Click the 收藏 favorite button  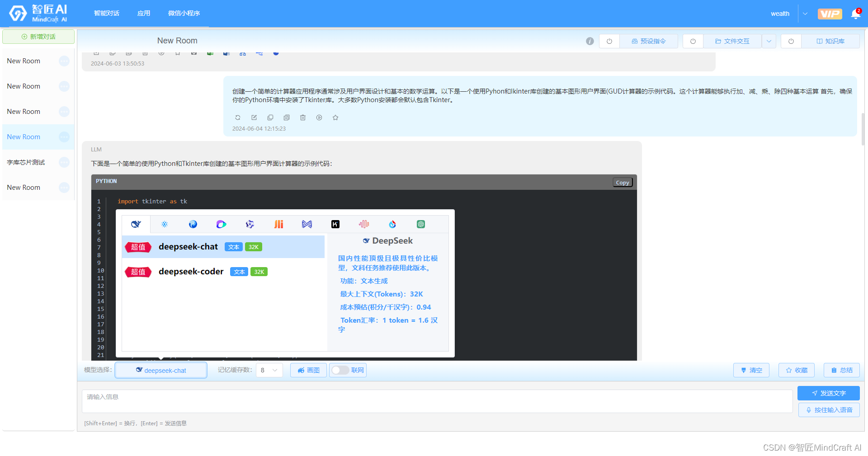[x=797, y=370]
